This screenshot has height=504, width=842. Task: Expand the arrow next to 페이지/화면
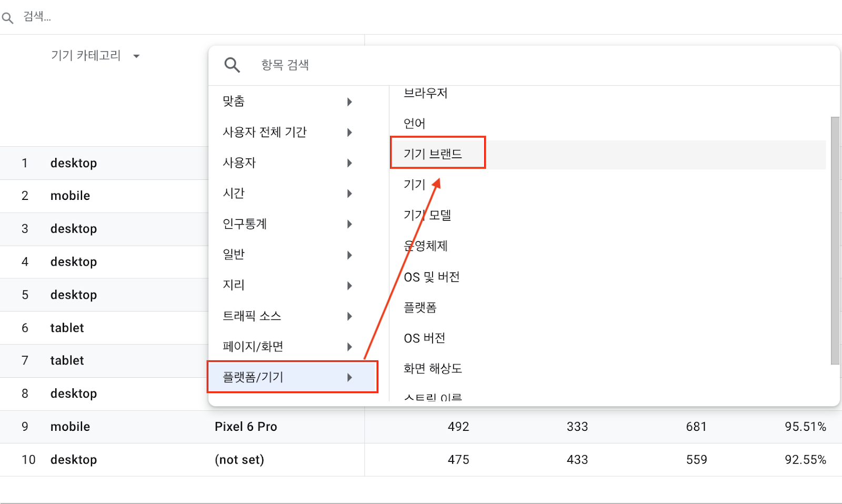(349, 347)
